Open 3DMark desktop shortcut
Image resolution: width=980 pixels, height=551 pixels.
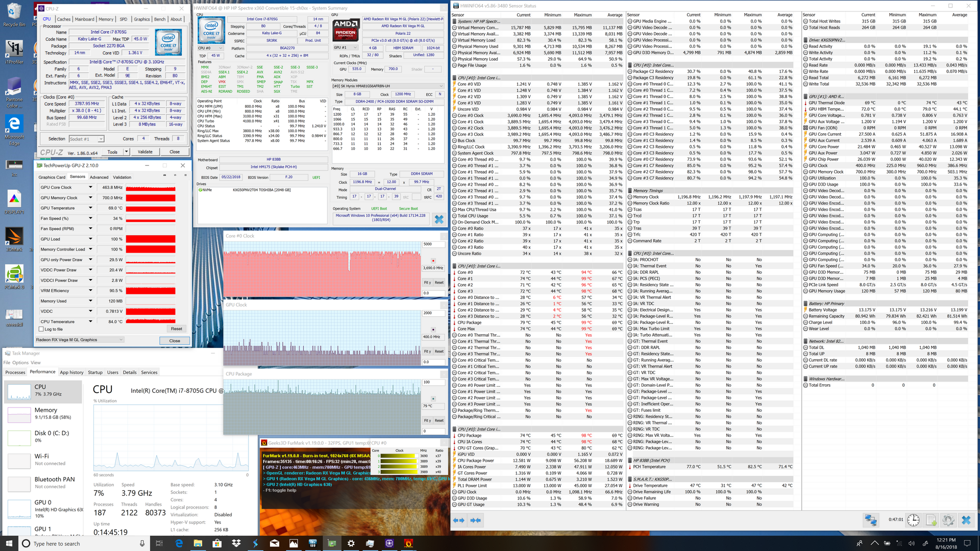pos(14,240)
